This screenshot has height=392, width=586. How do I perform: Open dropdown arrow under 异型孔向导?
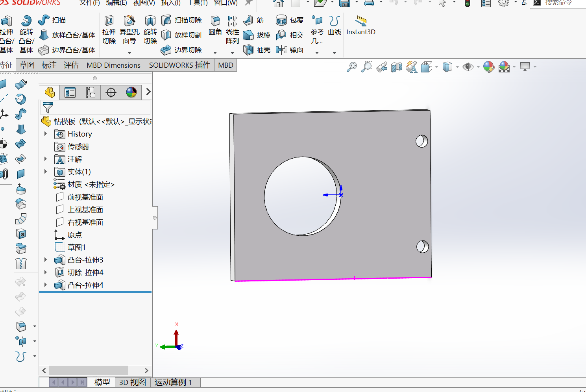(x=129, y=53)
